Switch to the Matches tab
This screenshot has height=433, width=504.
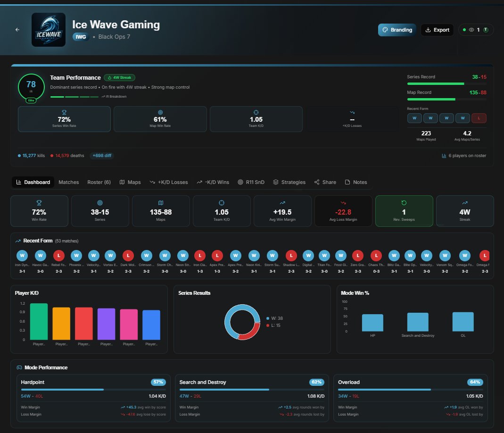[x=68, y=182]
